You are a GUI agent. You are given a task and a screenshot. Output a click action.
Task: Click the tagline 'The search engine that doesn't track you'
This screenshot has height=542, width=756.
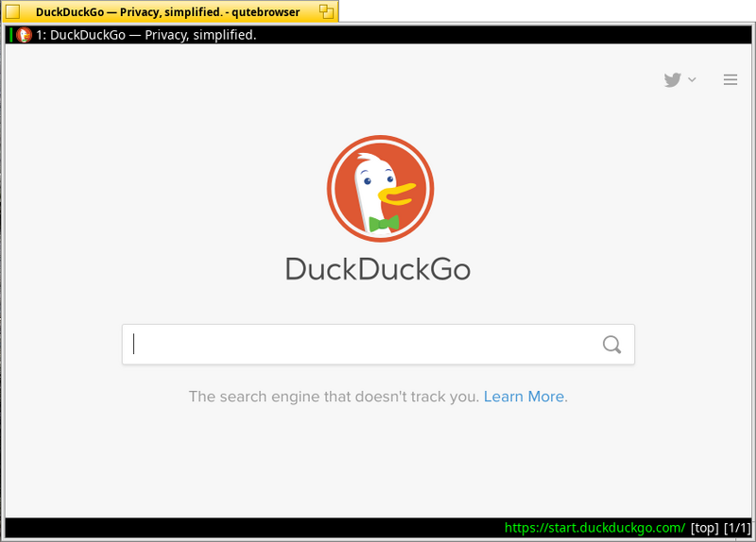334,397
